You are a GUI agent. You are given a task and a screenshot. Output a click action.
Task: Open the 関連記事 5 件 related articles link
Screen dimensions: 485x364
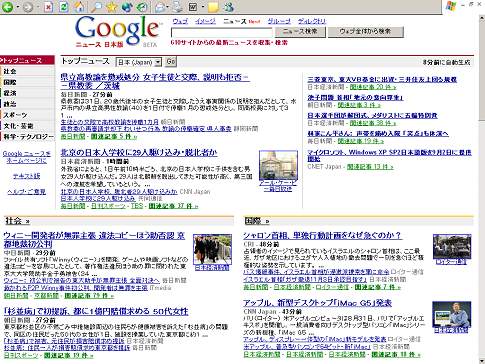coord(114,136)
